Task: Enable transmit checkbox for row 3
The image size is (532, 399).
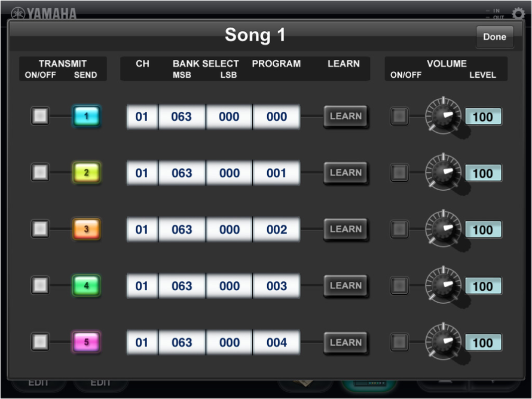Action: pos(40,229)
